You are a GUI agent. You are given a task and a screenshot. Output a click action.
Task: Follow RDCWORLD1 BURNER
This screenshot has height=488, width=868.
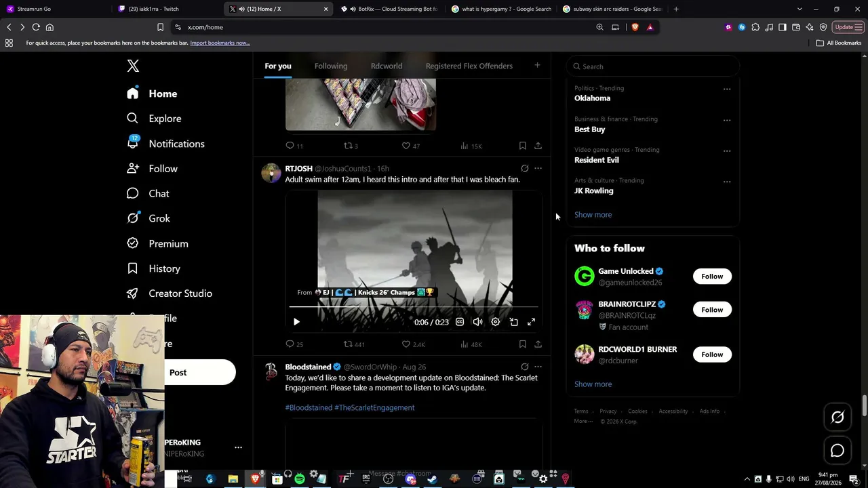pos(712,354)
